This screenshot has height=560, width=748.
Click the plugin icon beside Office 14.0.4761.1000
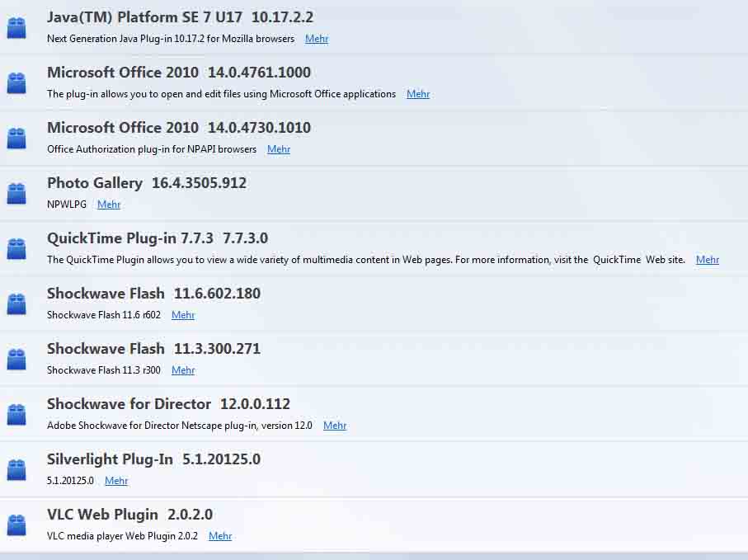(16, 83)
